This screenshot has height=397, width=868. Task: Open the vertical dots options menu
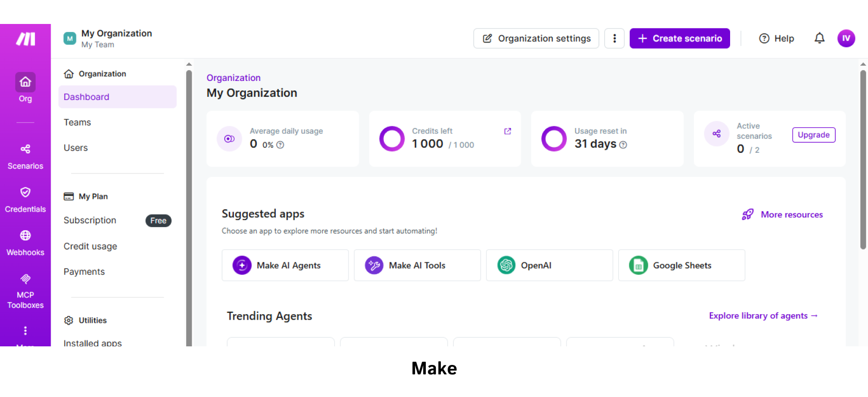pos(614,38)
